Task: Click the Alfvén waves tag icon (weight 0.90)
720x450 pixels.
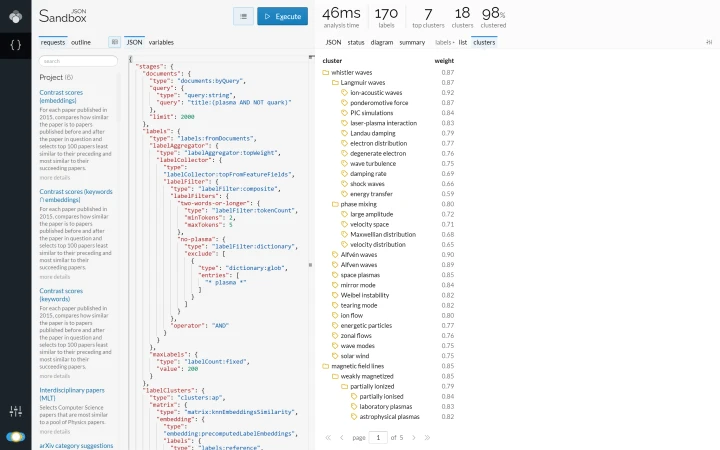Action: point(335,254)
